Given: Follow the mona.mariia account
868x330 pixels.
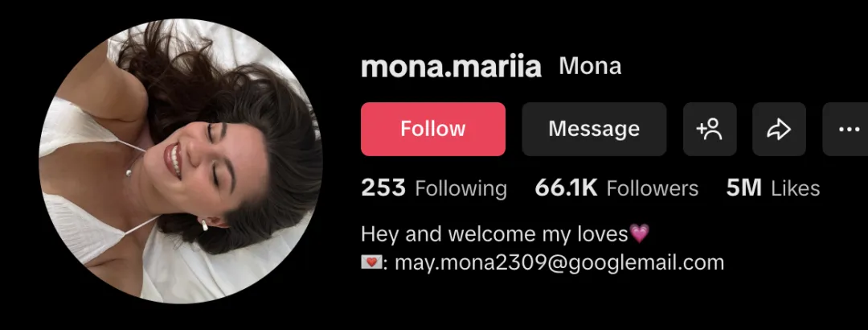Looking at the screenshot, I should [433, 130].
